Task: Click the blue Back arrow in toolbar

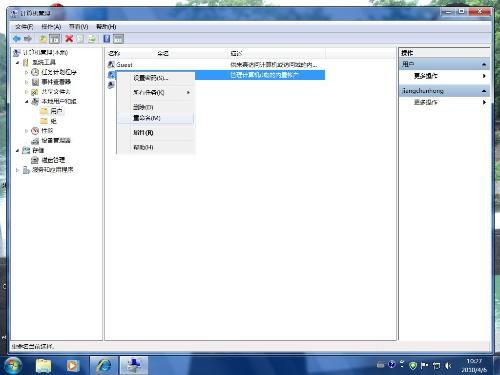Action: pyautogui.click(x=17, y=39)
